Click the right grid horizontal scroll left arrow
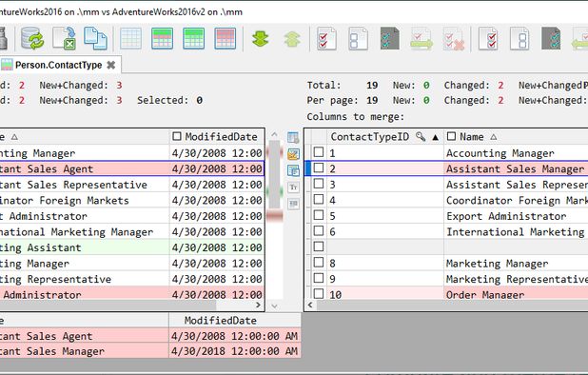 [x=310, y=305]
